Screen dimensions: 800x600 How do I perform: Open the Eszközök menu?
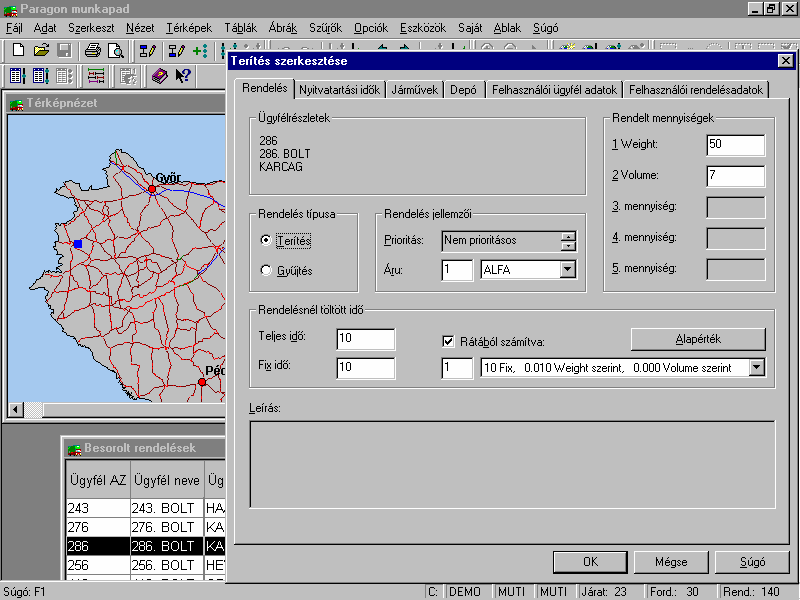(423, 28)
